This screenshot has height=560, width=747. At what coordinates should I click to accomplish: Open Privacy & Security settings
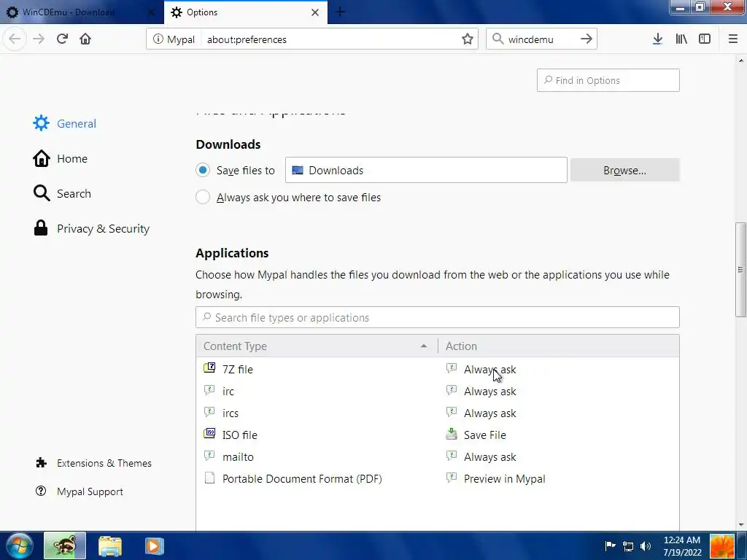(91, 228)
